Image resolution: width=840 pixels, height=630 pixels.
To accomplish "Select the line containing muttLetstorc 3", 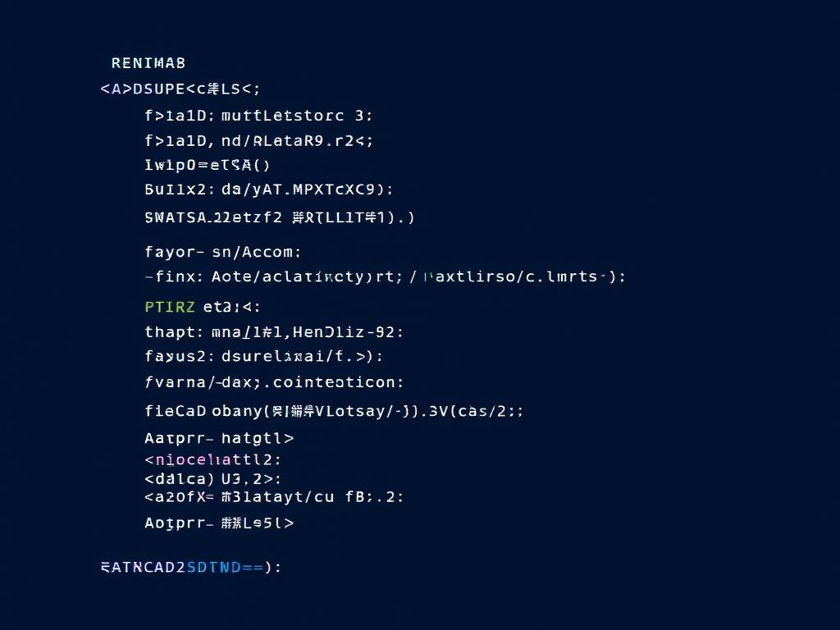I will [x=258, y=115].
